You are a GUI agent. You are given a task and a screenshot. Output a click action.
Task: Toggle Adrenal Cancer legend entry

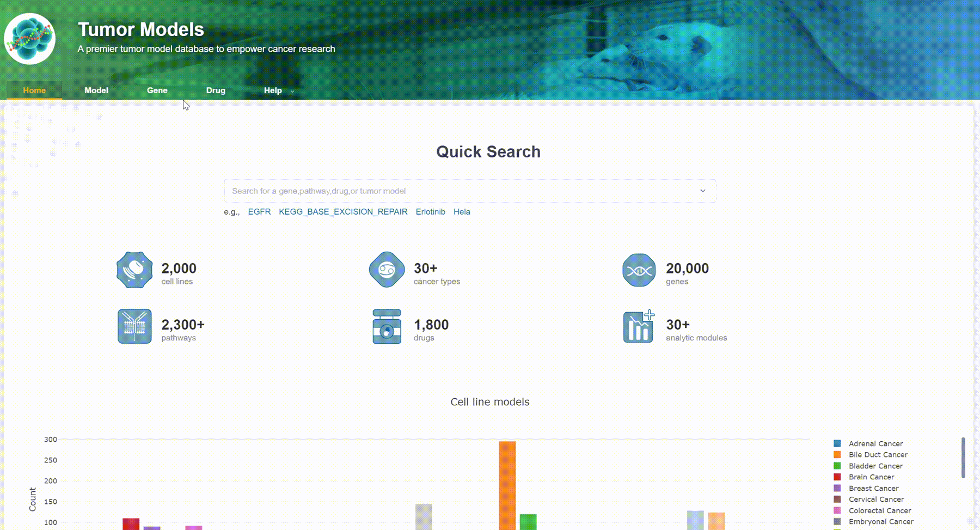(x=875, y=443)
